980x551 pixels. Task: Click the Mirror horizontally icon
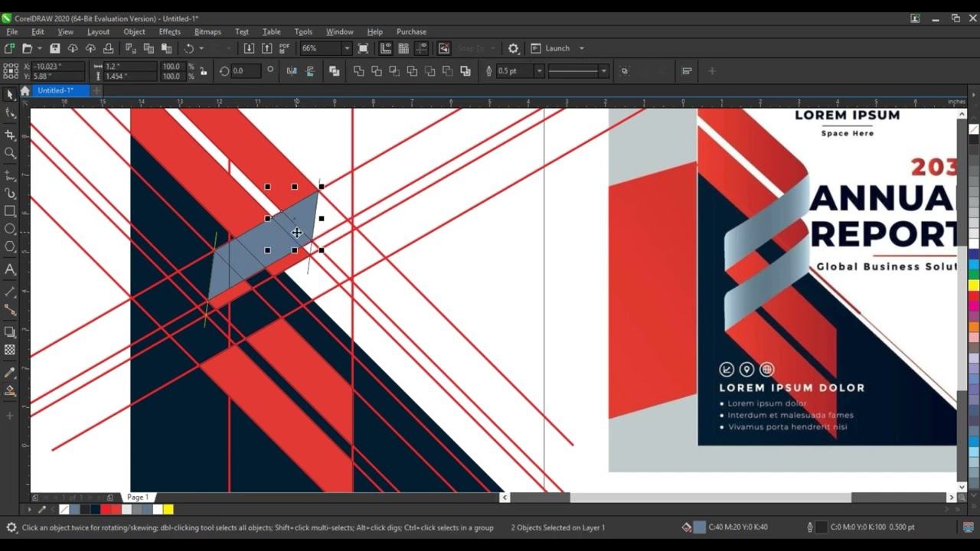pyautogui.click(x=292, y=71)
